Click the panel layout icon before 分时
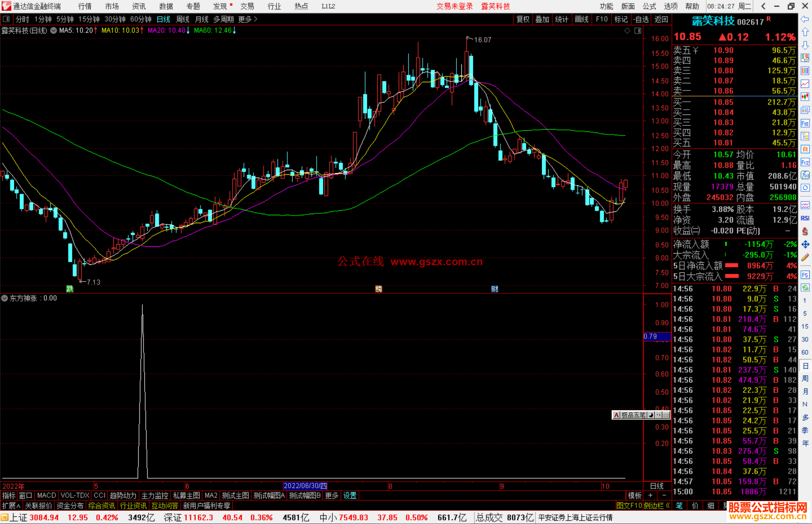The height and width of the screenshot is (524, 812). click(x=6, y=19)
